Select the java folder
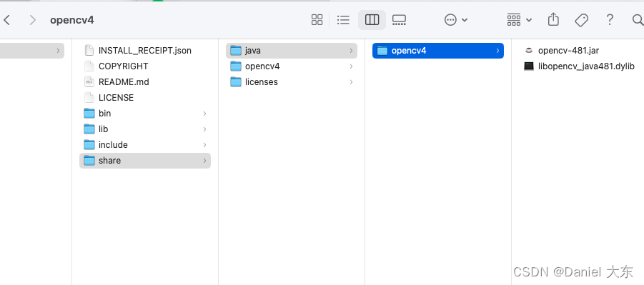This screenshot has width=644, height=285. [x=292, y=51]
